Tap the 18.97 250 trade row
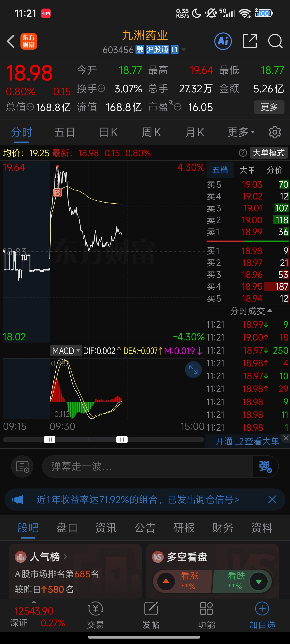 click(x=247, y=350)
